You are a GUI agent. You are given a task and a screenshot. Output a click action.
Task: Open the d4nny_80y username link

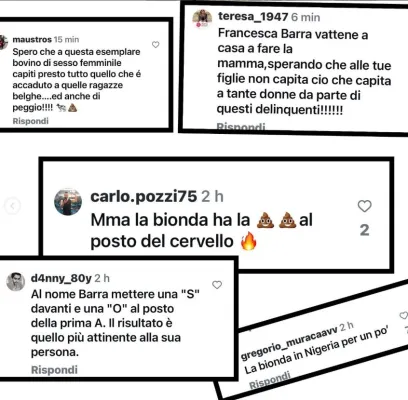click(x=61, y=278)
